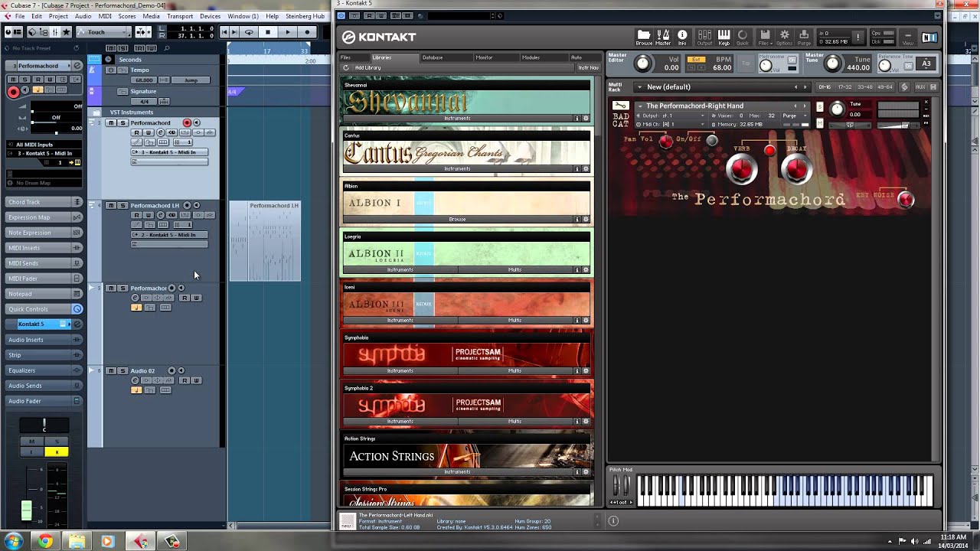Open Chrome from the Windows taskbar
The height and width of the screenshot is (551, 980).
pos(45,542)
